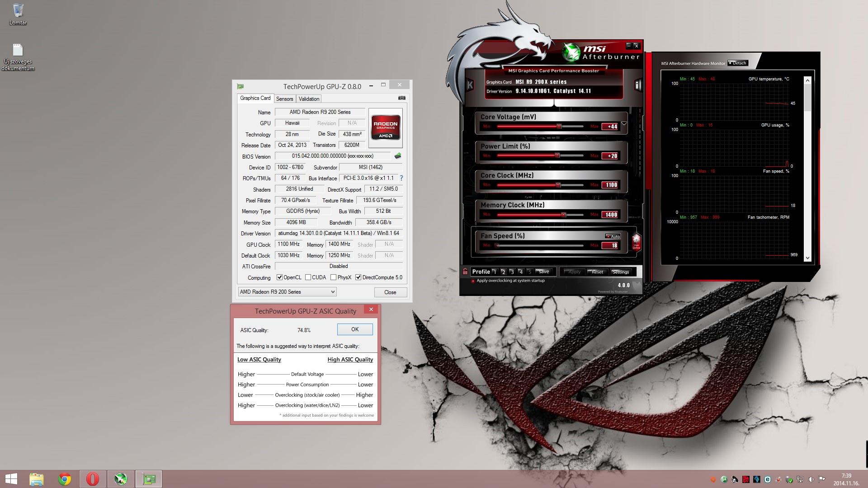Click the BIOS Version field
The height and width of the screenshot is (488, 868).
pos(333,156)
